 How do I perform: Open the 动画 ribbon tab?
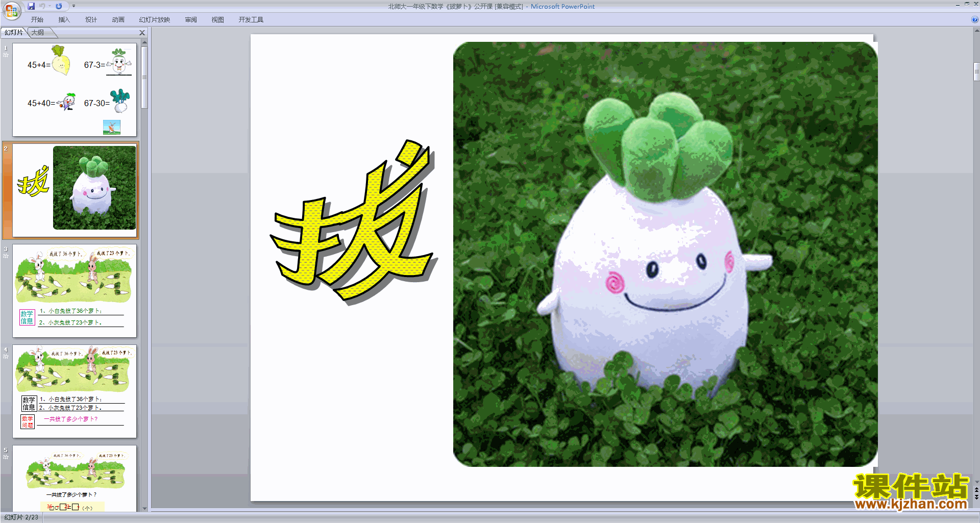(x=118, y=20)
